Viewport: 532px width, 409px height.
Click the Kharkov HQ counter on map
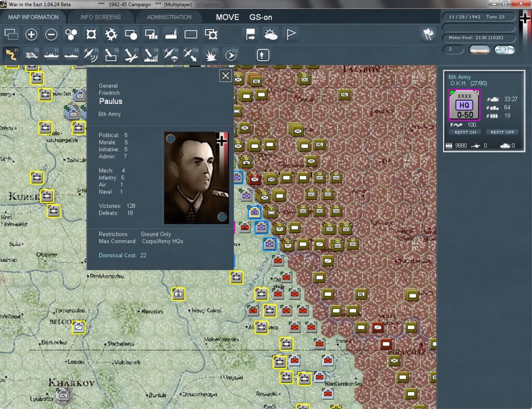[63, 395]
